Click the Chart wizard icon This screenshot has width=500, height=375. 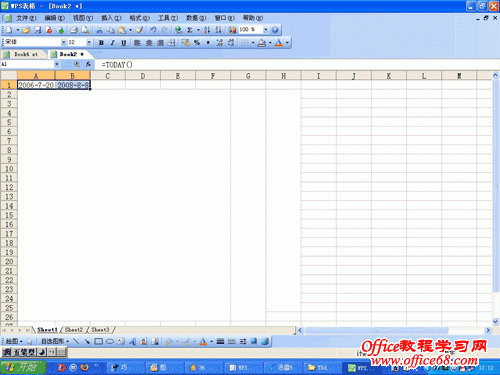(232, 30)
